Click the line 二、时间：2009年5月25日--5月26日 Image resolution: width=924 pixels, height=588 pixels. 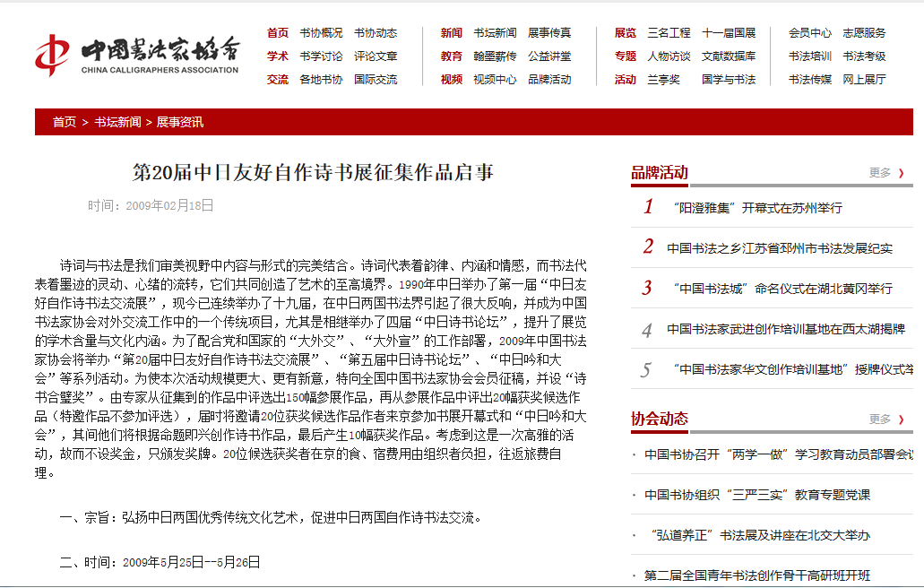[160, 563]
